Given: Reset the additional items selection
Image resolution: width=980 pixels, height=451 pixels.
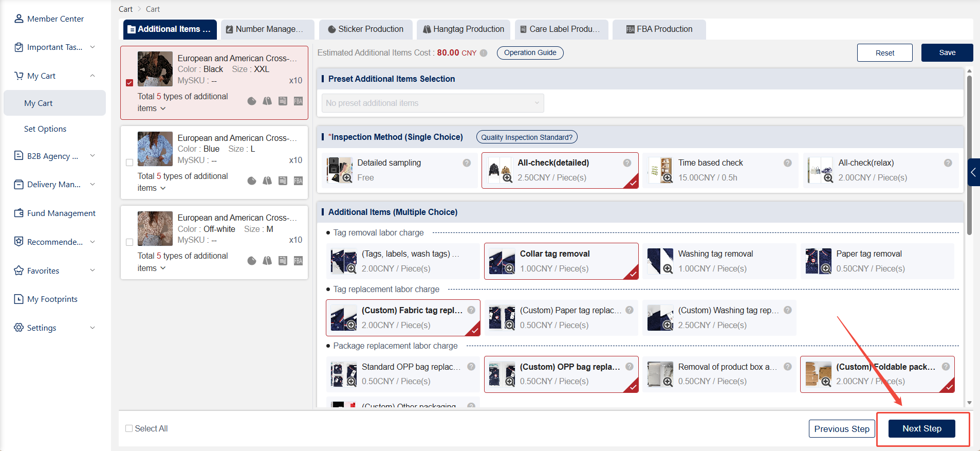Looking at the screenshot, I should [885, 52].
